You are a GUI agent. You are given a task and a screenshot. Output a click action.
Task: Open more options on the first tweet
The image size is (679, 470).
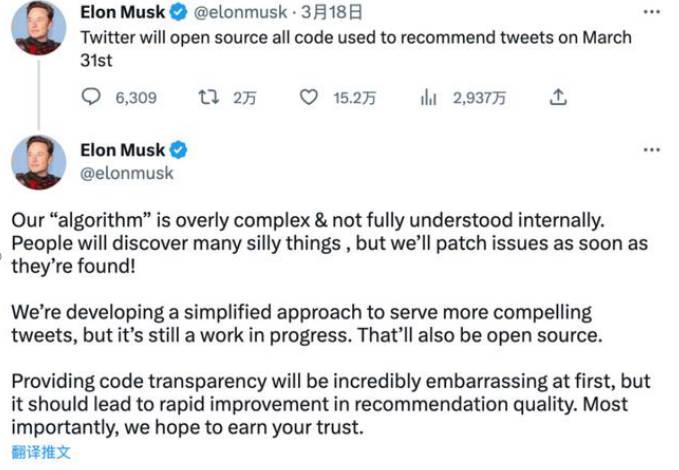pyautogui.click(x=652, y=12)
